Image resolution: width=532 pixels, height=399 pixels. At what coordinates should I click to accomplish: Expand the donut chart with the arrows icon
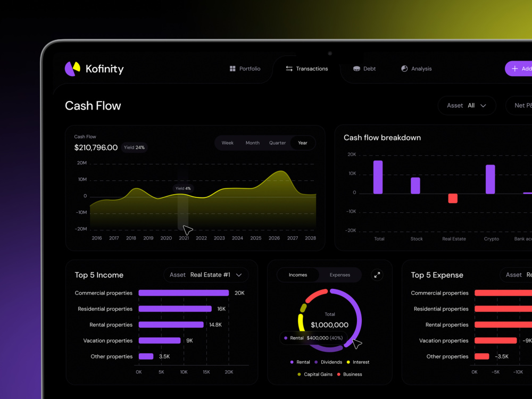pos(377,275)
